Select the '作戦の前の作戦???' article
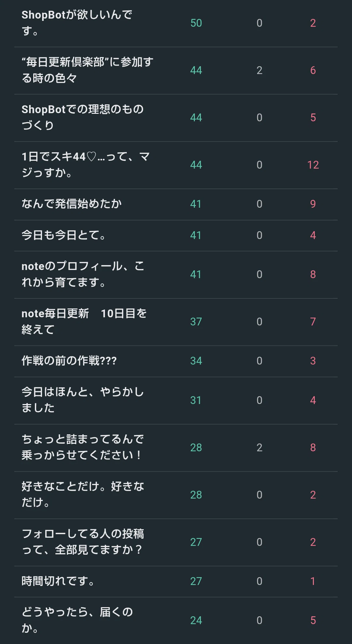Image resolution: width=352 pixels, height=644 pixels. click(x=69, y=361)
